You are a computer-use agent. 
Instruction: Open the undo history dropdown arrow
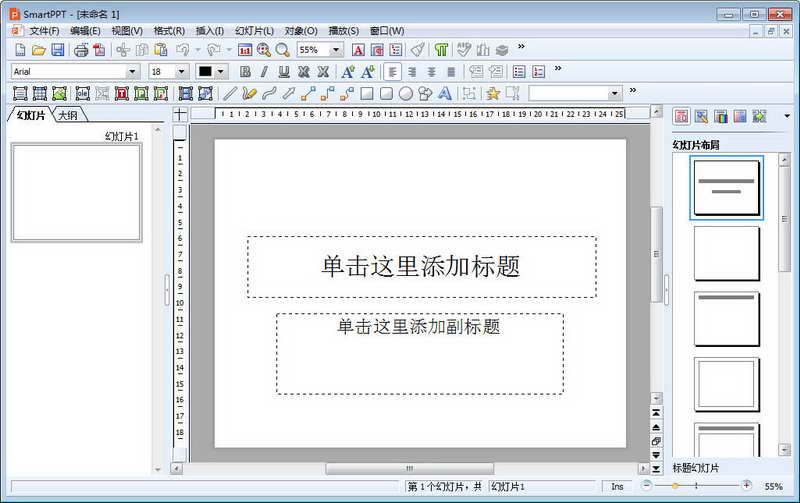tap(198, 50)
